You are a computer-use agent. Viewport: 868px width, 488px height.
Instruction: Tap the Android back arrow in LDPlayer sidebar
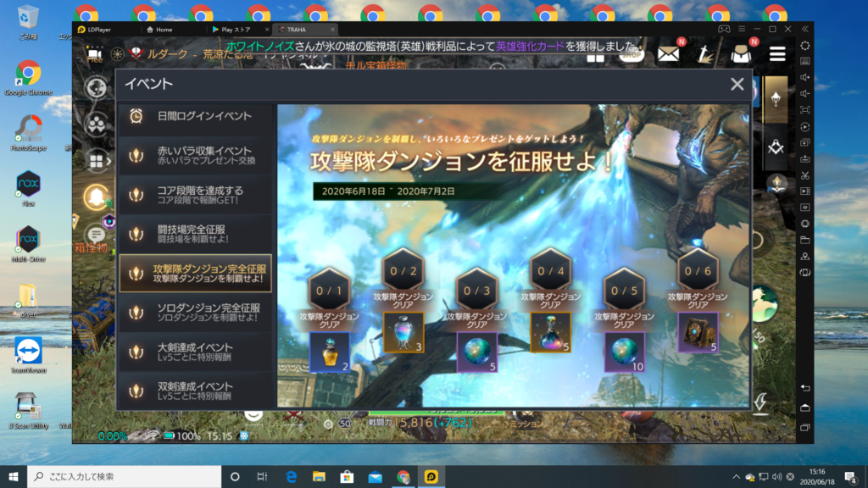(x=805, y=388)
